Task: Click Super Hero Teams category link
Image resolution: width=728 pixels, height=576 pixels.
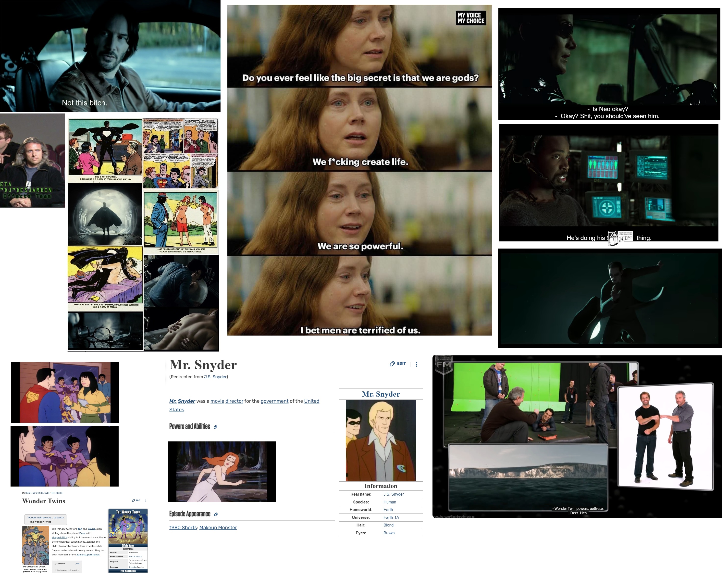Action: click(54, 493)
